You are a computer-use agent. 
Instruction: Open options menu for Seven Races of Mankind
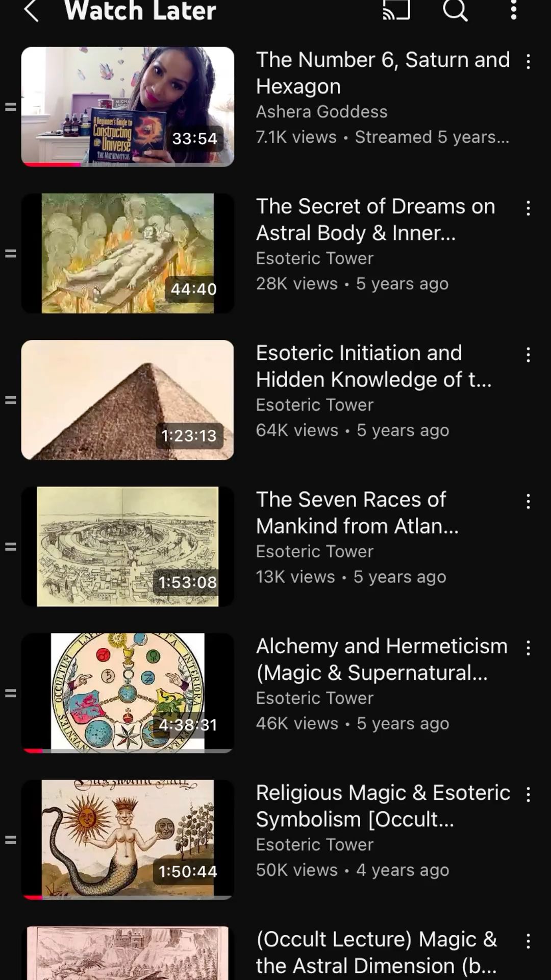pos(529,501)
